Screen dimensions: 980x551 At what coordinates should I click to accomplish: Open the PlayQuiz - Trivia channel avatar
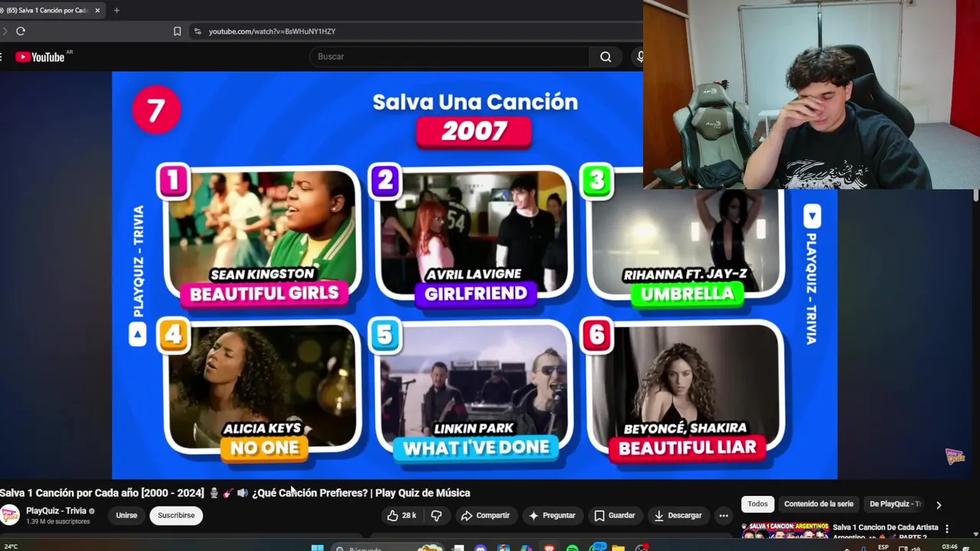coord(10,515)
